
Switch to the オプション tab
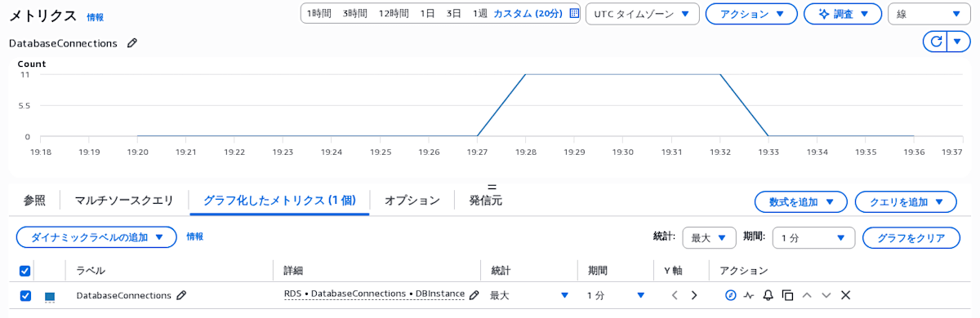pyautogui.click(x=412, y=201)
